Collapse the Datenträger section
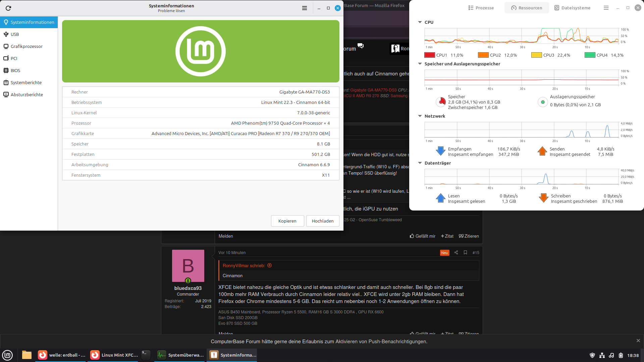This screenshot has height=362, width=644. [420, 163]
